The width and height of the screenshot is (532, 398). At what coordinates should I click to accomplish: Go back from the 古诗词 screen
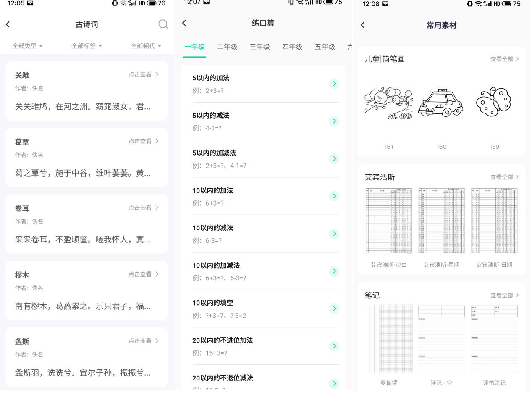8,24
